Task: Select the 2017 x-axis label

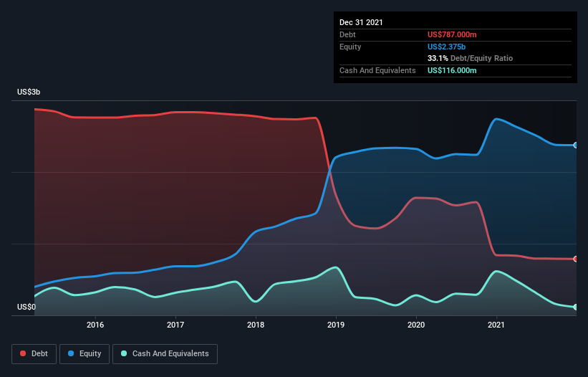Action: pyautogui.click(x=175, y=325)
